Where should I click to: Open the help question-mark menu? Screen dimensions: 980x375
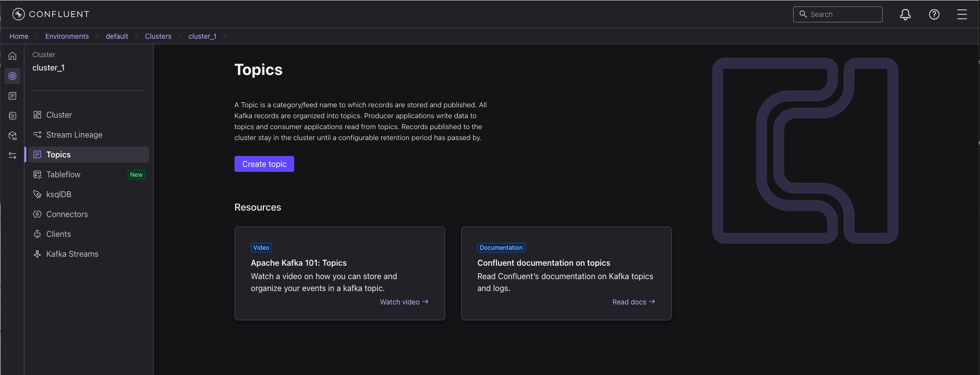[x=934, y=14]
